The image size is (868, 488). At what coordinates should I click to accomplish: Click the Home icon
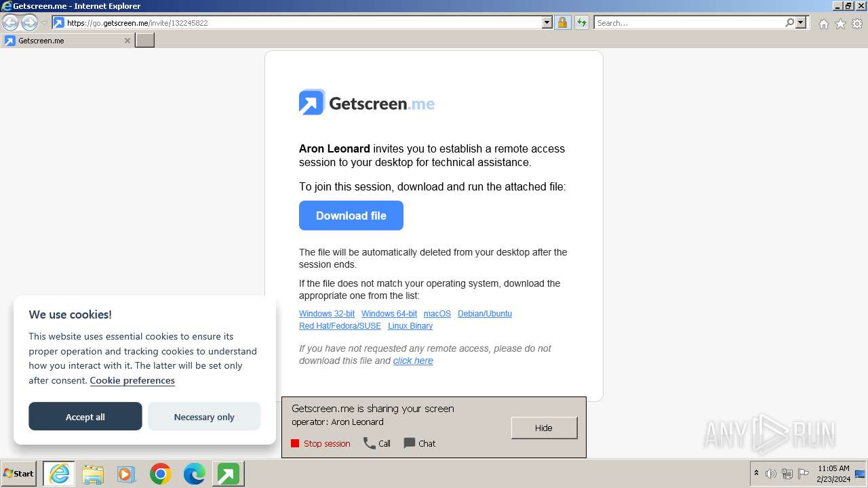point(823,24)
